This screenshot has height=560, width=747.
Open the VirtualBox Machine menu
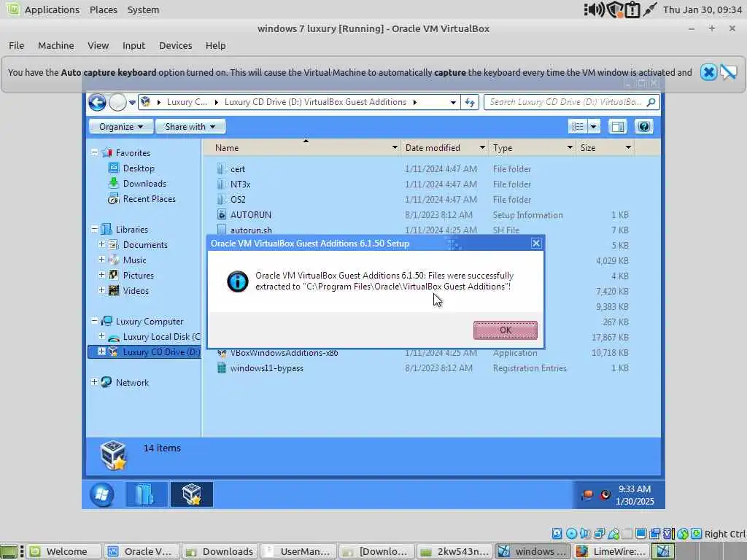(55, 46)
